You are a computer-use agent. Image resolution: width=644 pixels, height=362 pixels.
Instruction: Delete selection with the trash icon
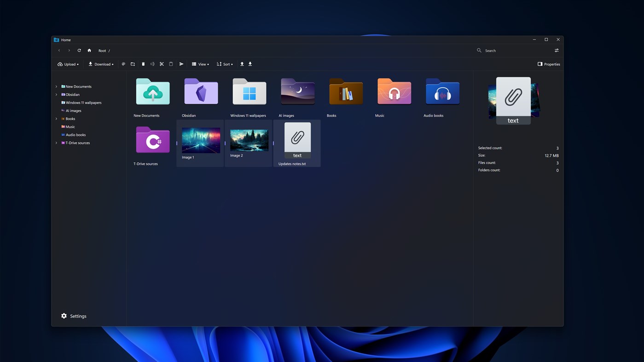pyautogui.click(x=143, y=64)
